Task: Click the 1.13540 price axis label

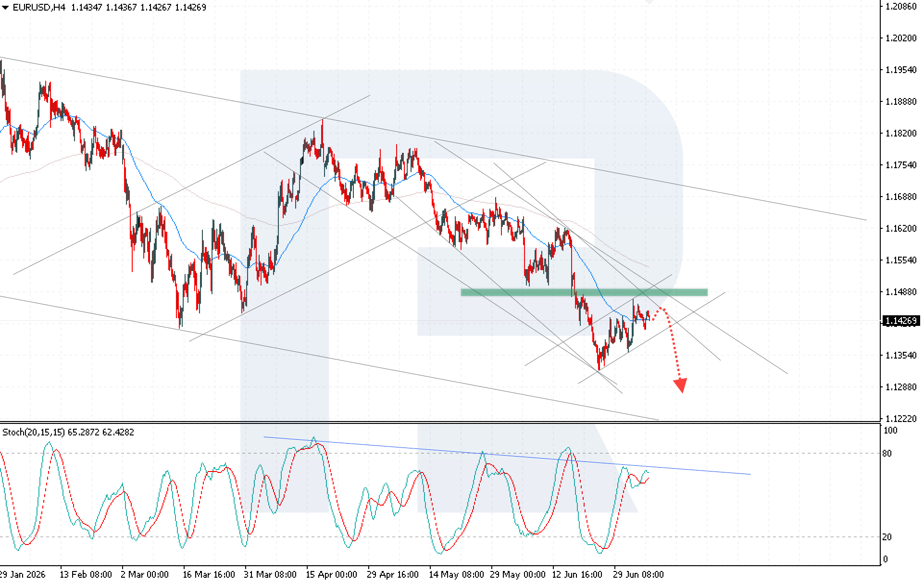Action: coord(901,356)
